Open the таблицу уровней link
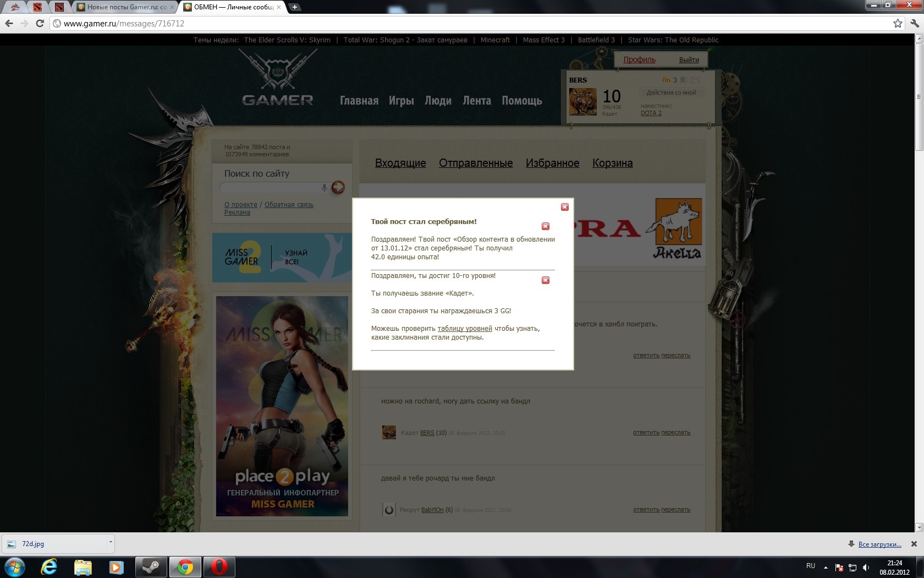The height and width of the screenshot is (578, 924). point(465,329)
